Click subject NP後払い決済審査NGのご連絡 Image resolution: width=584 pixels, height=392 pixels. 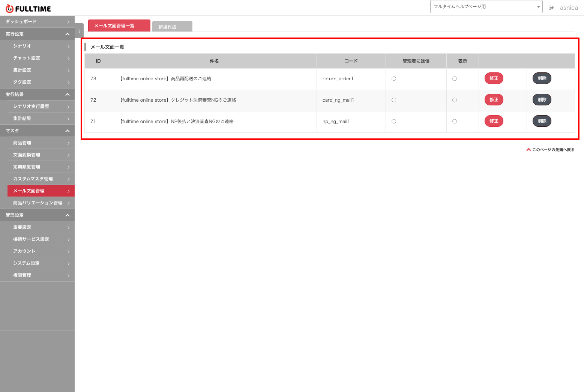coord(202,122)
